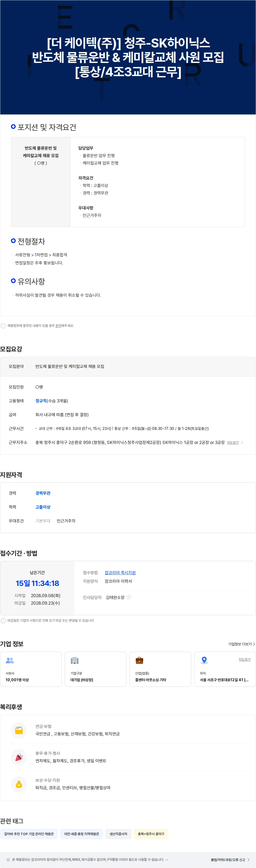Click 퇴직금, 경조금, 인센티브 benefits text
The height and width of the screenshot is (868, 256).
(x=73, y=787)
